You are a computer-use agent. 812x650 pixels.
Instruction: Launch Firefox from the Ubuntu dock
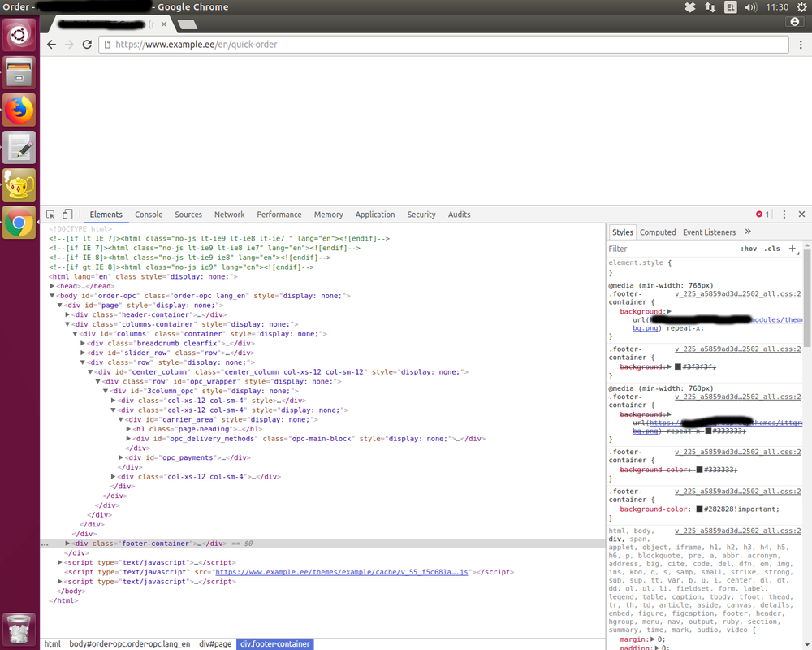pos(19,110)
